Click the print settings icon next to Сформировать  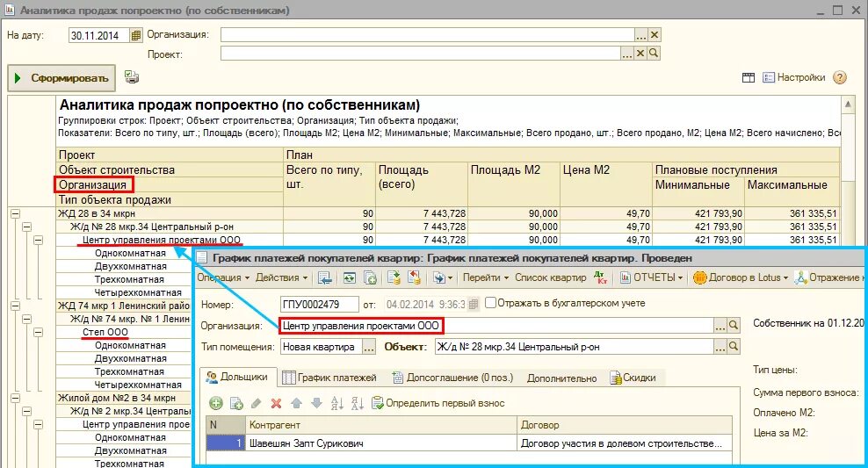pyautogui.click(x=132, y=77)
